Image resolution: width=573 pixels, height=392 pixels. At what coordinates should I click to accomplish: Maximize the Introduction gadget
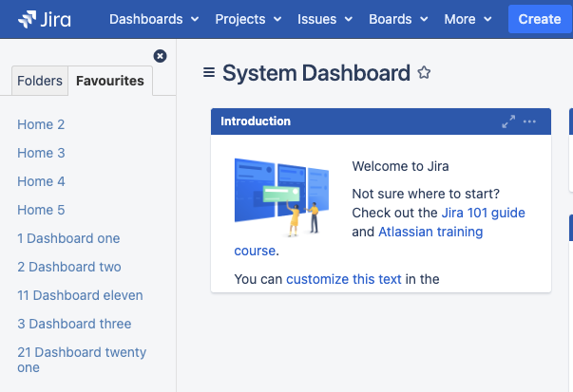tap(508, 121)
